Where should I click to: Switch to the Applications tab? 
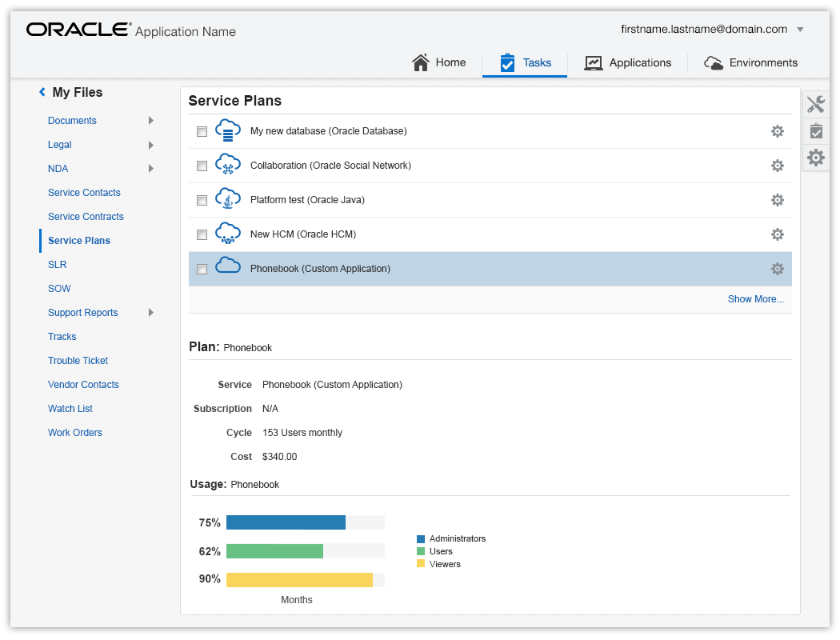[x=628, y=62]
